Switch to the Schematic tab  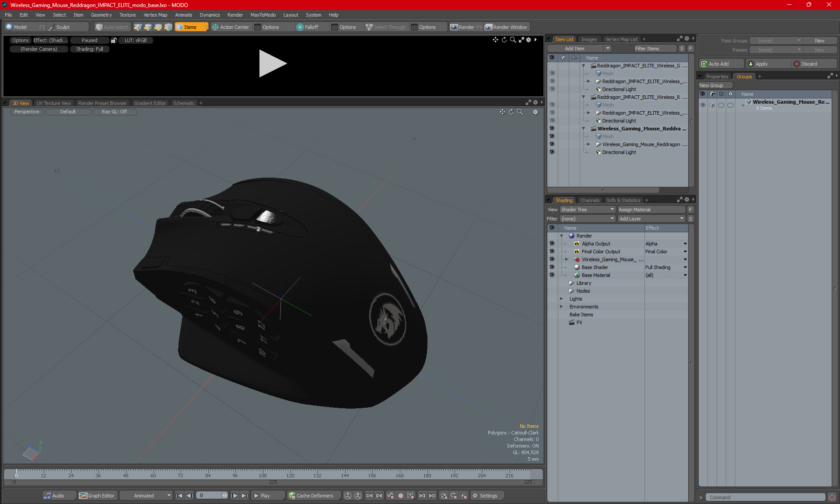click(x=184, y=103)
